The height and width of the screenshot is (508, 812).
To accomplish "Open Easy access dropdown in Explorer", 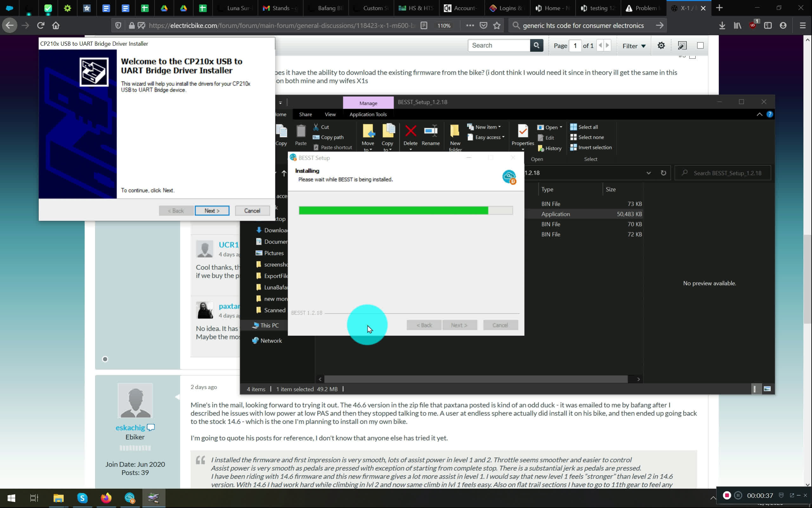I will (486, 137).
